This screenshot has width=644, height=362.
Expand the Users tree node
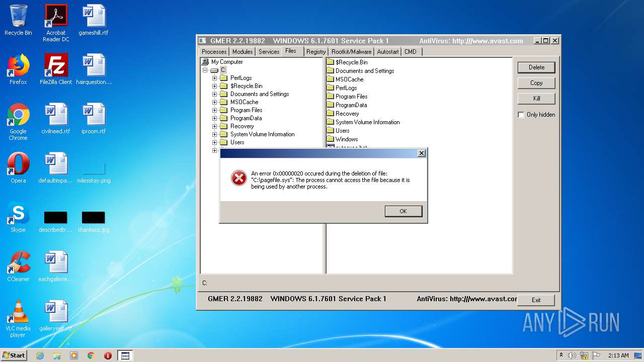[214, 142]
